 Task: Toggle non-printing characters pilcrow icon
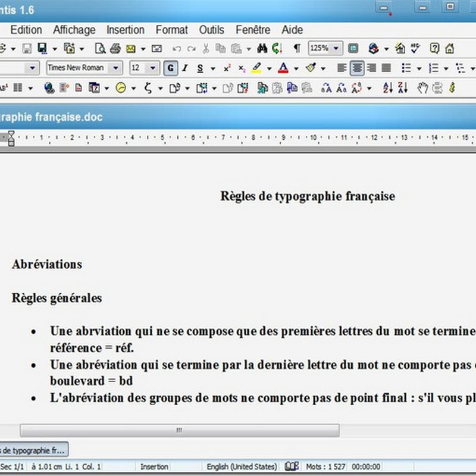click(x=297, y=48)
